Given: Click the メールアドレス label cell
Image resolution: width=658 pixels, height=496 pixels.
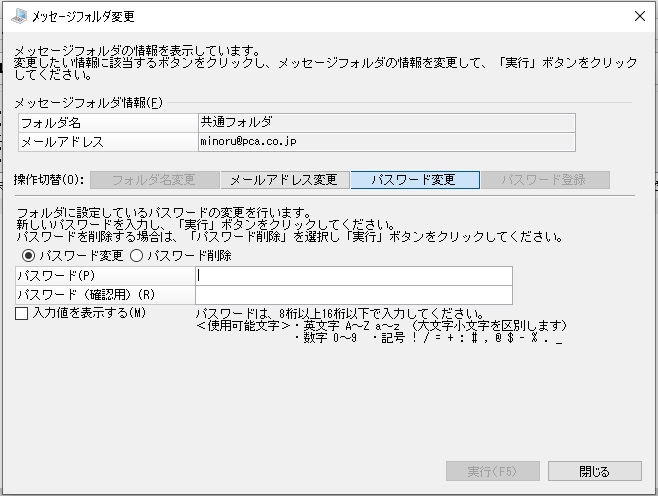Looking at the screenshot, I should tap(108, 142).
